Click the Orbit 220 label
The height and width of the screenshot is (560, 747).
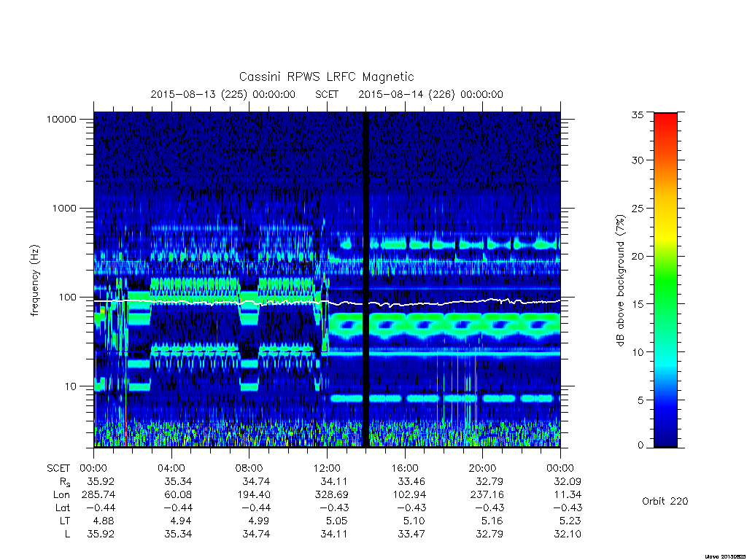[x=665, y=501]
